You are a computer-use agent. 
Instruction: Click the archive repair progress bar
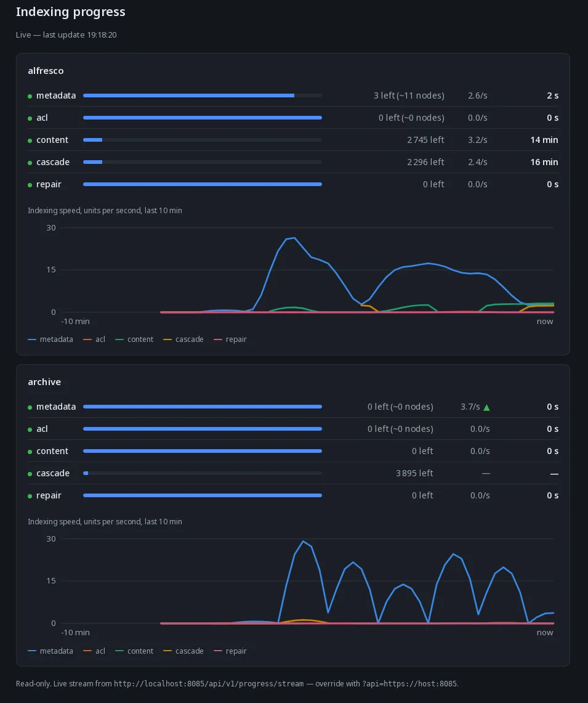click(203, 495)
